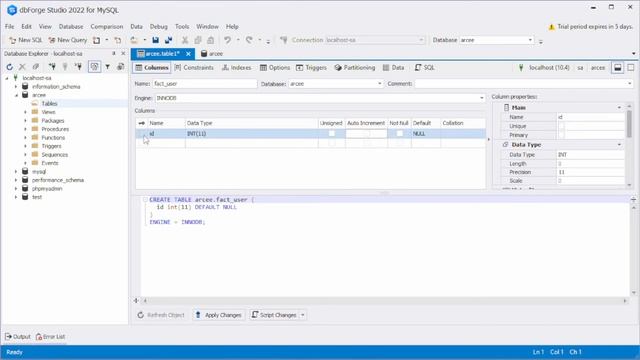
Task: Switch to the Triggers tab
Action: click(x=311, y=68)
